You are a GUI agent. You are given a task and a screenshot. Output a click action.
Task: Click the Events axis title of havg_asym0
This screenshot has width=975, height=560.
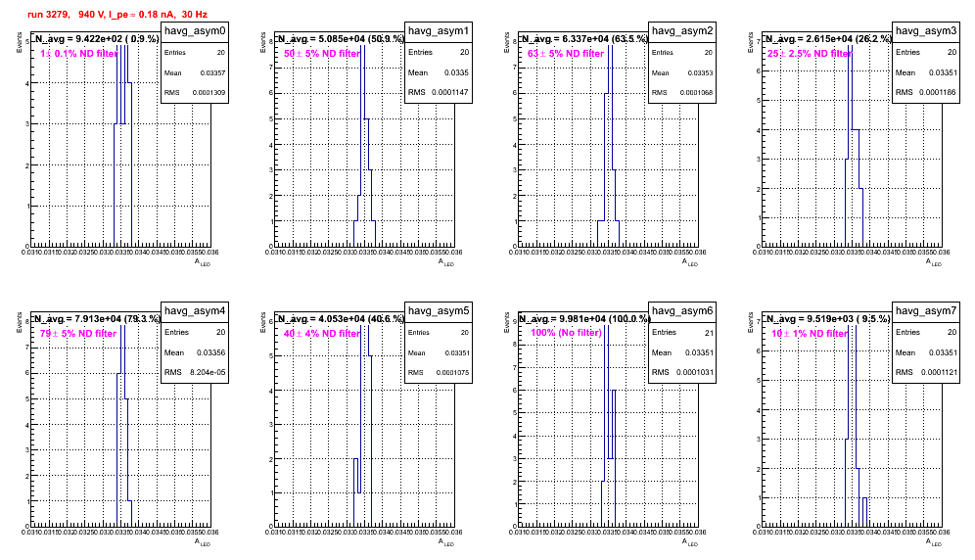19,43
